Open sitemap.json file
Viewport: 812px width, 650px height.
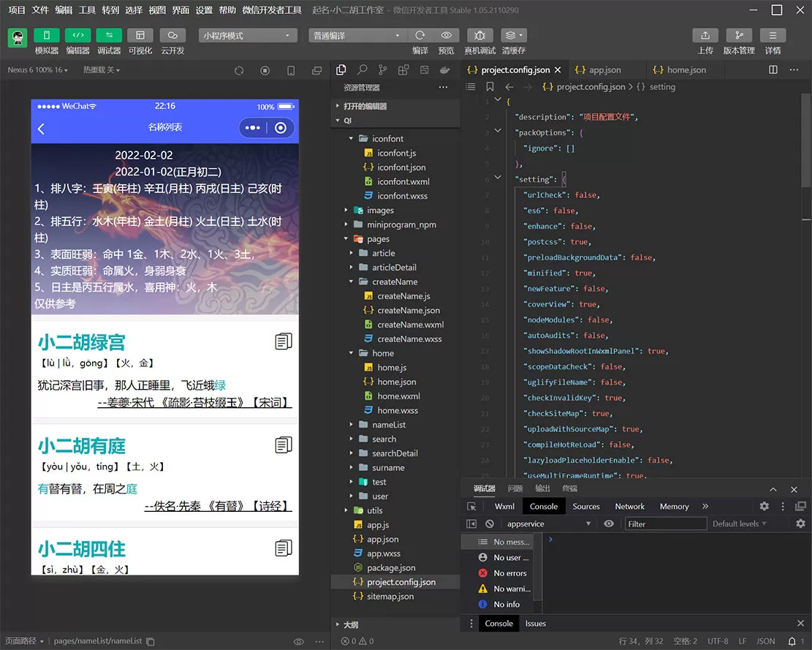click(x=390, y=597)
